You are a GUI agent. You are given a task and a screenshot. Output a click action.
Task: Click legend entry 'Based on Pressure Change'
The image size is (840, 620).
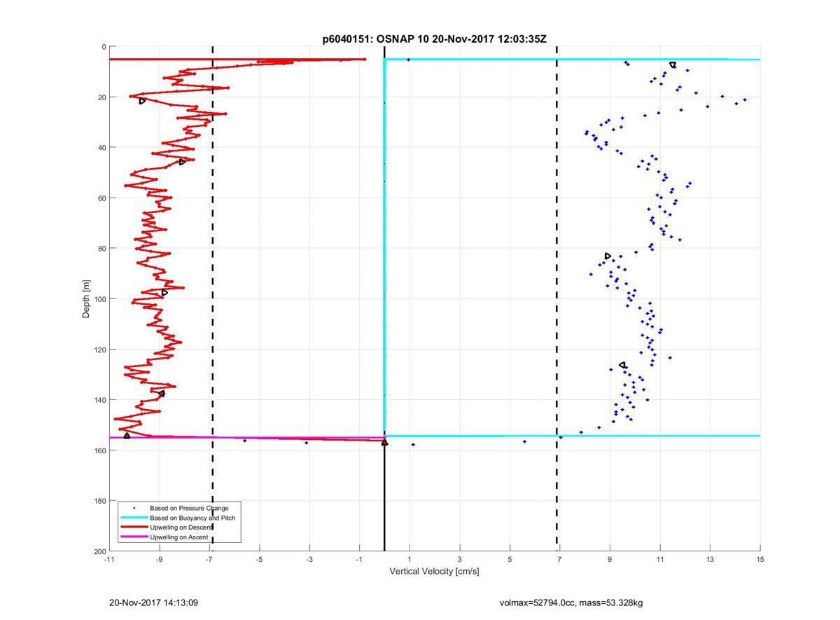189,508
